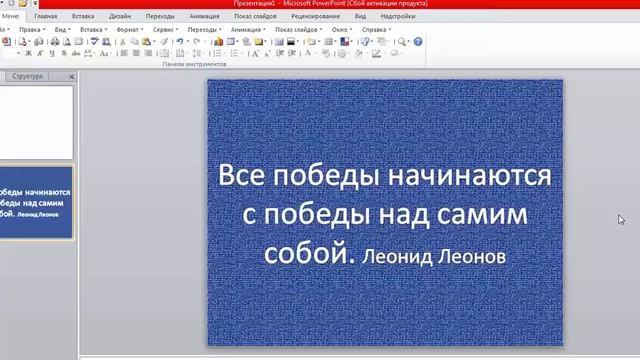Screen dimensions: 640x360
Task: Toggle numbered list formatting
Action: pos(216,53)
